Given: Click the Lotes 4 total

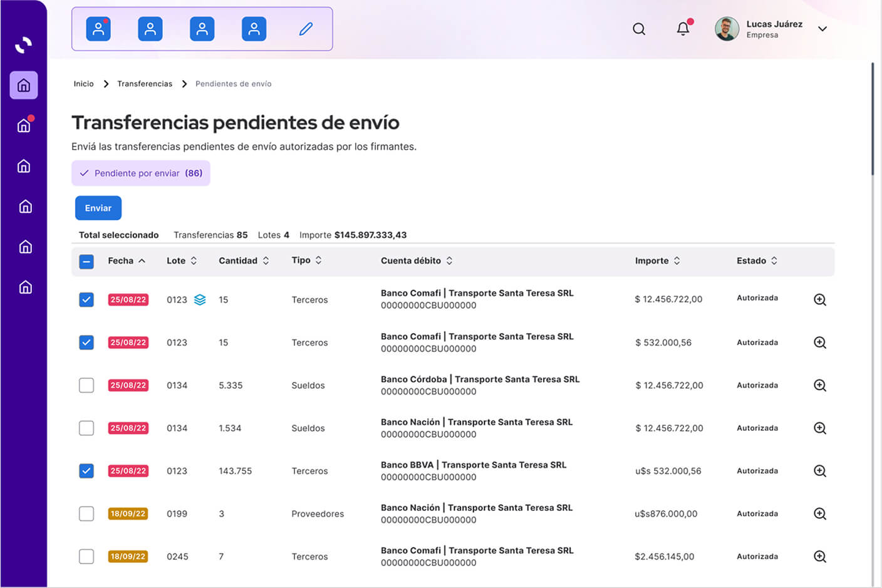Looking at the screenshot, I should click(274, 235).
